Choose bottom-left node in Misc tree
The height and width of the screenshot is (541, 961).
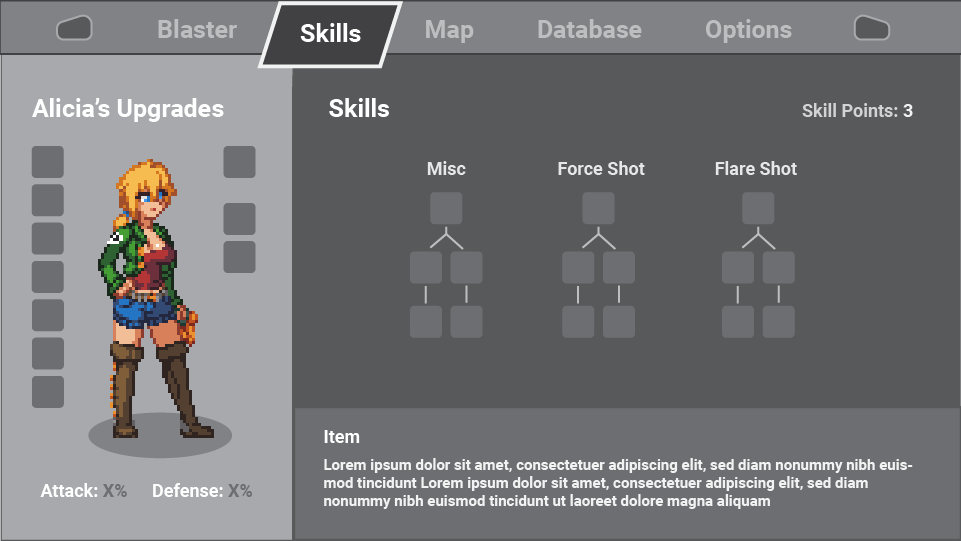(x=426, y=322)
